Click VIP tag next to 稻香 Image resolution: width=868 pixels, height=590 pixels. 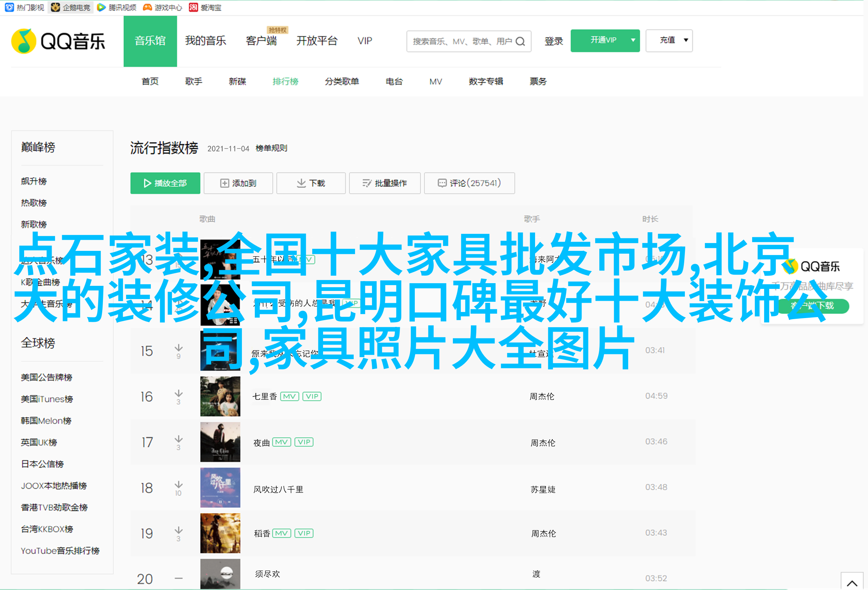coord(304,533)
